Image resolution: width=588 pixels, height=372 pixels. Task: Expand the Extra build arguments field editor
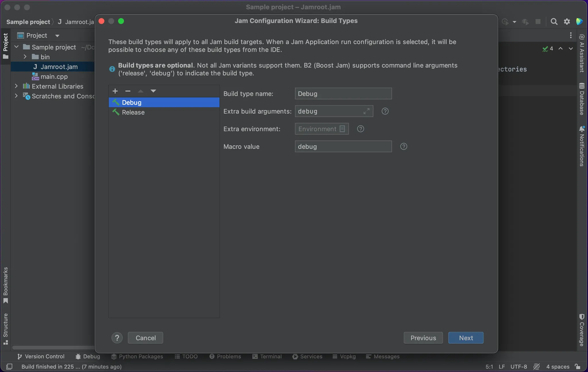coord(366,111)
